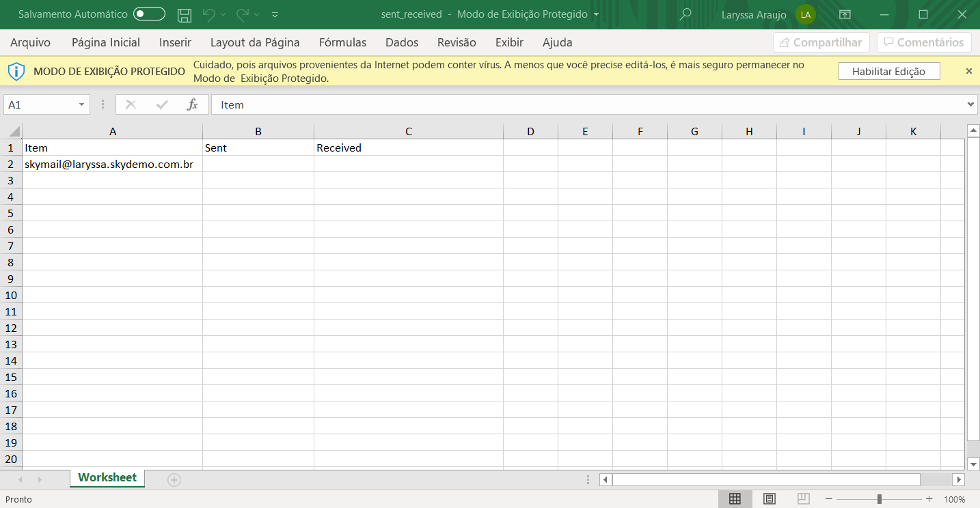This screenshot has height=508, width=980.
Task: Select Normal view icon in status bar
Action: click(735, 499)
